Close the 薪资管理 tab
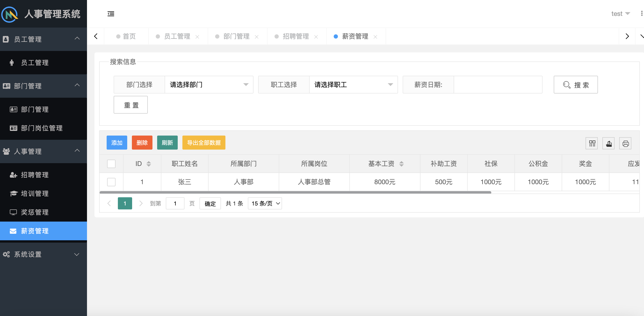 (x=375, y=37)
